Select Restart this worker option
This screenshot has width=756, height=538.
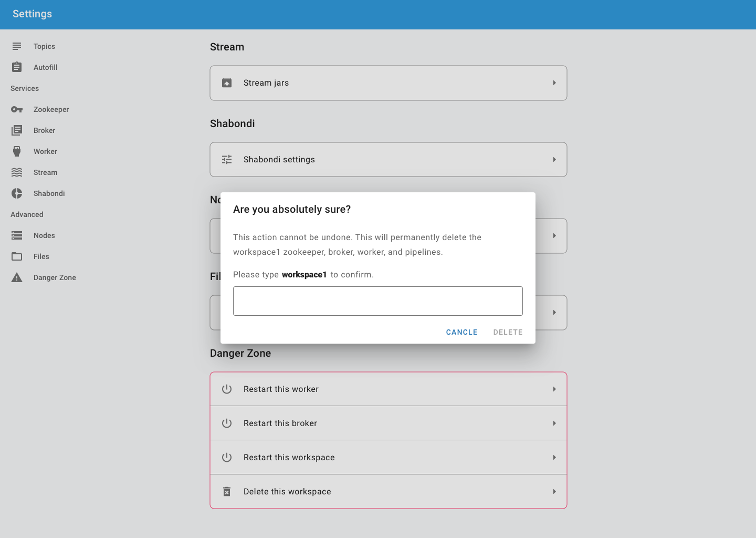tap(388, 389)
